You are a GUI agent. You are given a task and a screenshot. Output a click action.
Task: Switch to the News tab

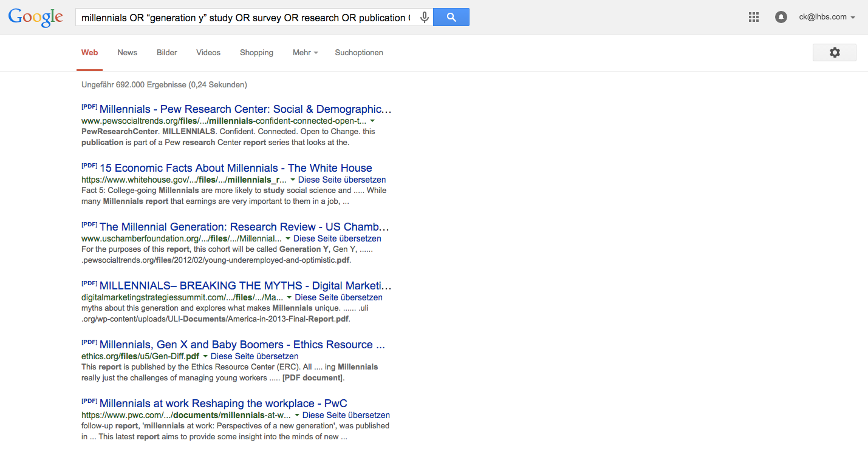[x=128, y=53]
